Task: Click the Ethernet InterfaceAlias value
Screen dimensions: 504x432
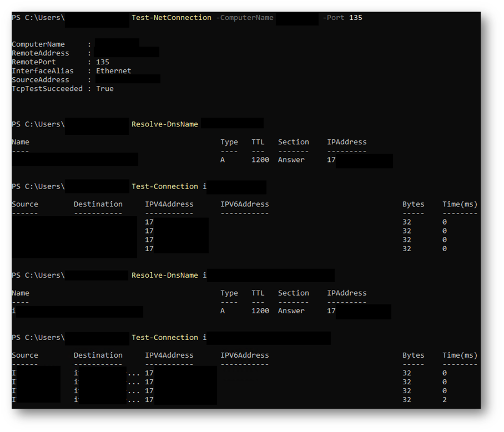Action: 113,71
